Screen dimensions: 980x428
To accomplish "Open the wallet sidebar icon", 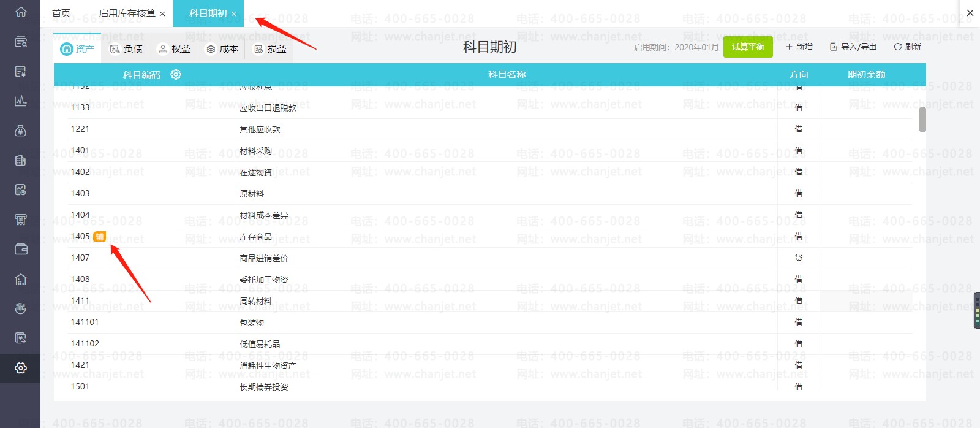I will [x=21, y=249].
